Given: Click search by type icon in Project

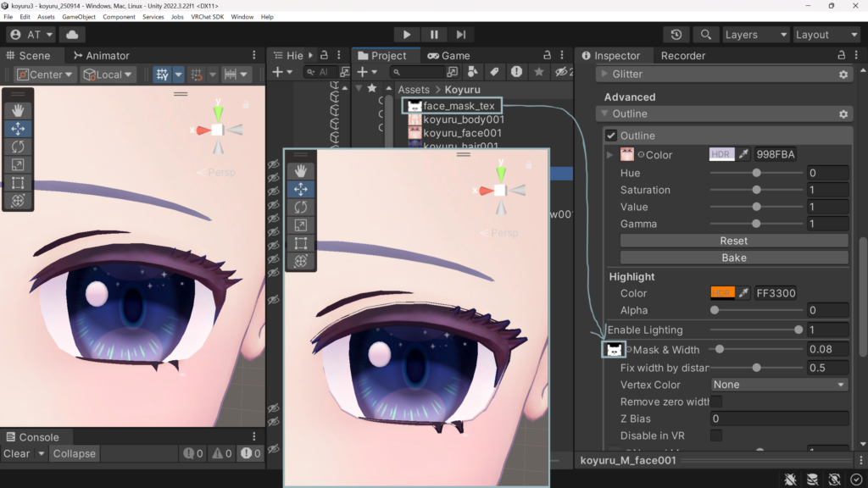Looking at the screenshot, I should 472,72.
